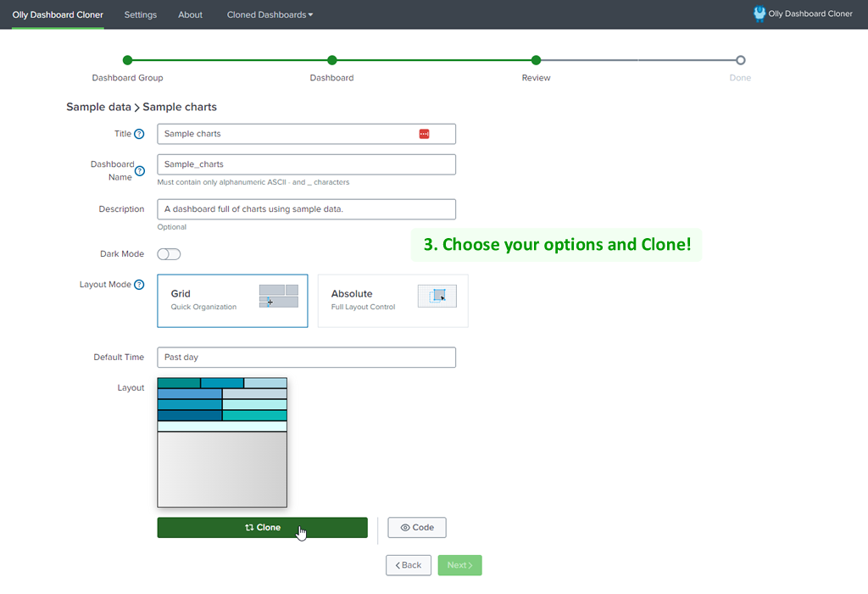
Task: Click the Code preview button
Action: [417, 528]
